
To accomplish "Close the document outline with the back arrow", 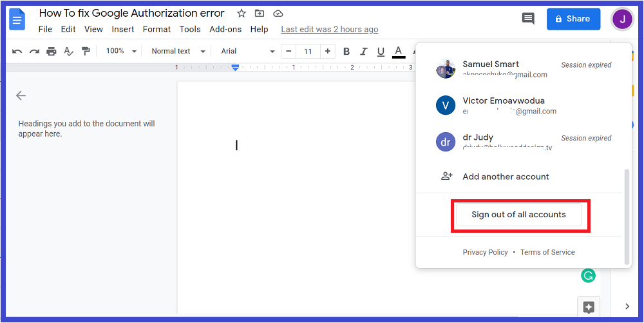I will click(x=21, y=95).
